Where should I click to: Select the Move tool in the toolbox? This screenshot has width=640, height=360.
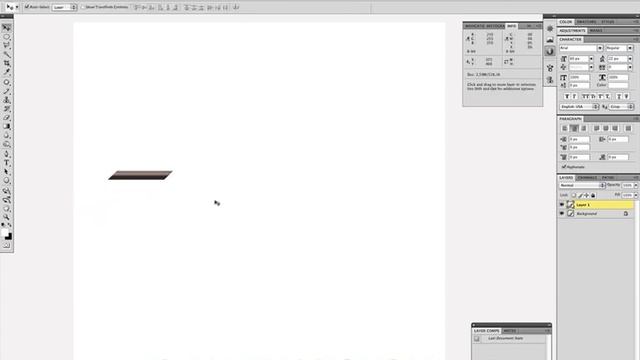pyautogui.click(x=7, y=28)
